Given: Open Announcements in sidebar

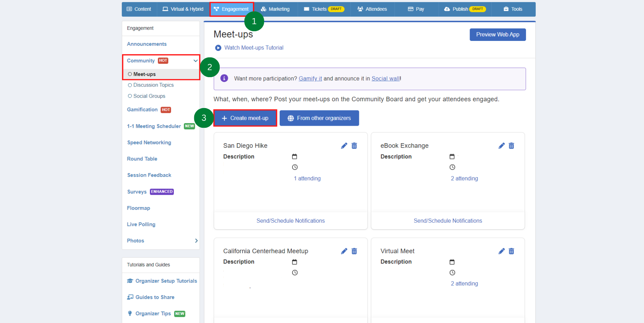Looking at the screenshot, I should pyautogui.click(x=147, y=44).
